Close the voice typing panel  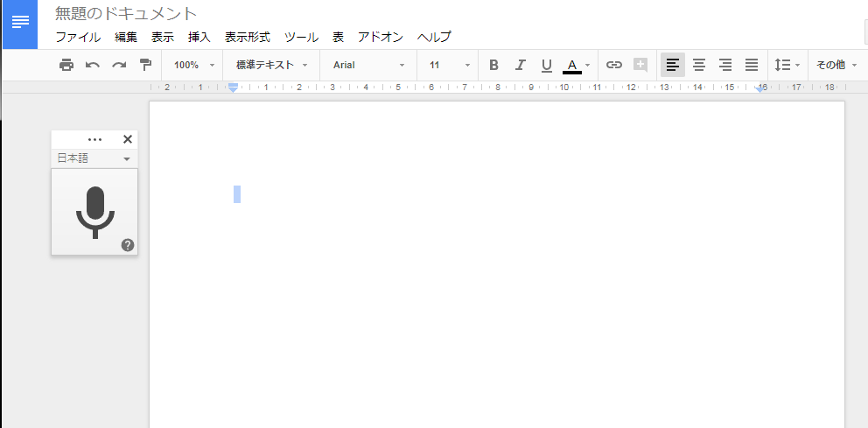pyautogui.click(x=128, y=139)
